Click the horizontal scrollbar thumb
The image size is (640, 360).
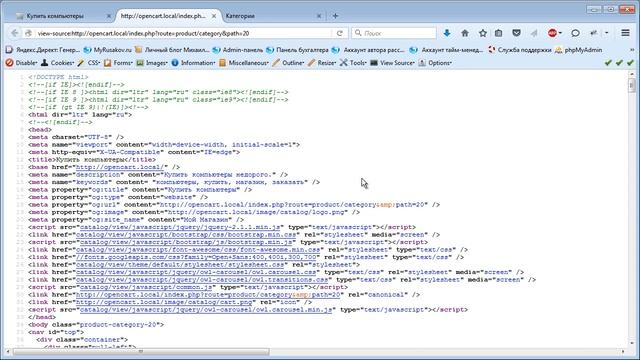pos(141,351)
